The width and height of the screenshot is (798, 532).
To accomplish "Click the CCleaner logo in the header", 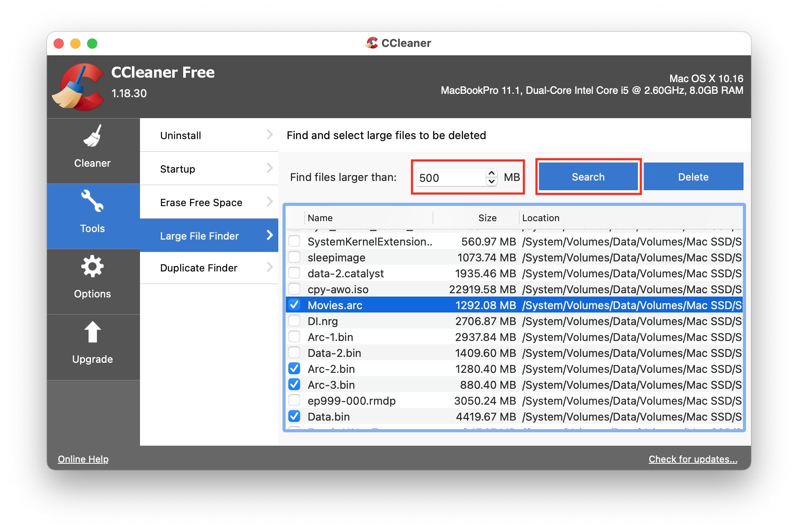I will point(78,87).
